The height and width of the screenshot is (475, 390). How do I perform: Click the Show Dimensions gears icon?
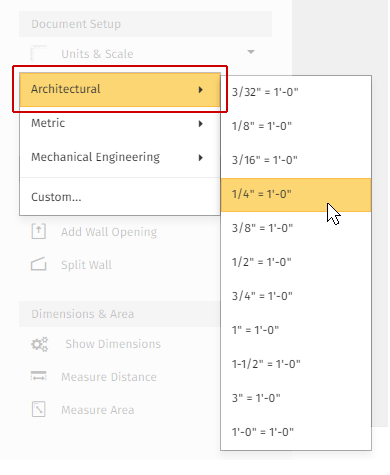pyautogui.click(x=40, y=344)
